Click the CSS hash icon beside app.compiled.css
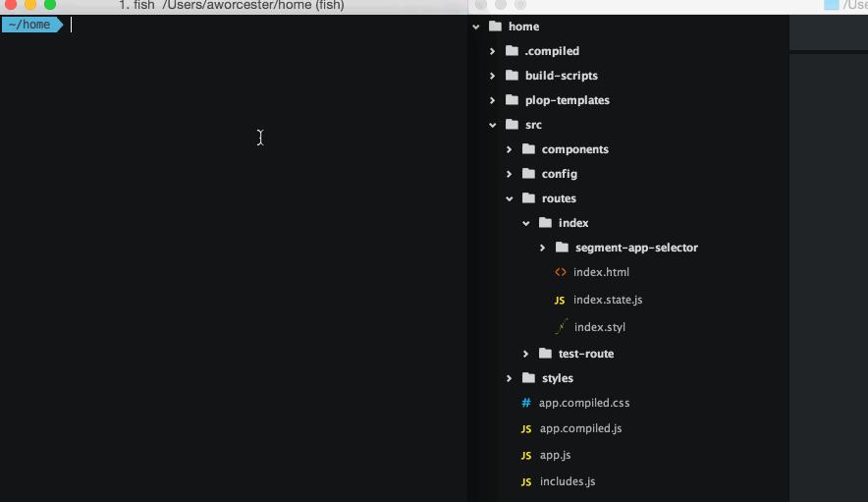 tap(526, 403)
